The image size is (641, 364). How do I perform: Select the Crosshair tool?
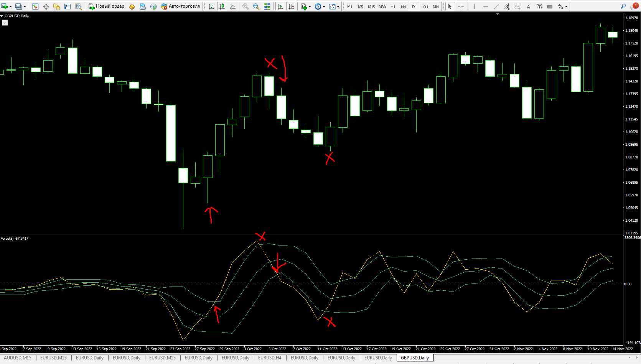pyautogui.click(x=461, y=7)
